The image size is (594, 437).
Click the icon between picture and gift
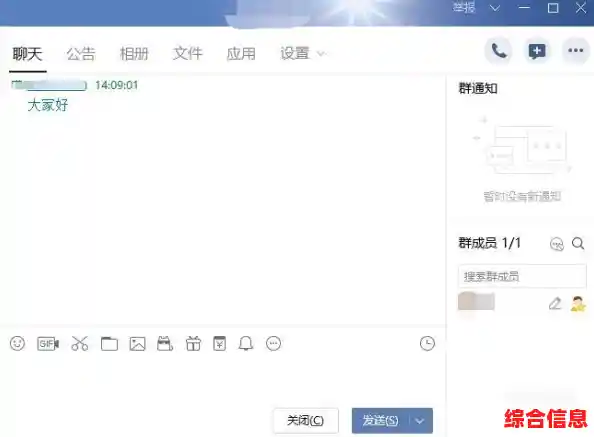pyautogui.click(x=165, y=343)
